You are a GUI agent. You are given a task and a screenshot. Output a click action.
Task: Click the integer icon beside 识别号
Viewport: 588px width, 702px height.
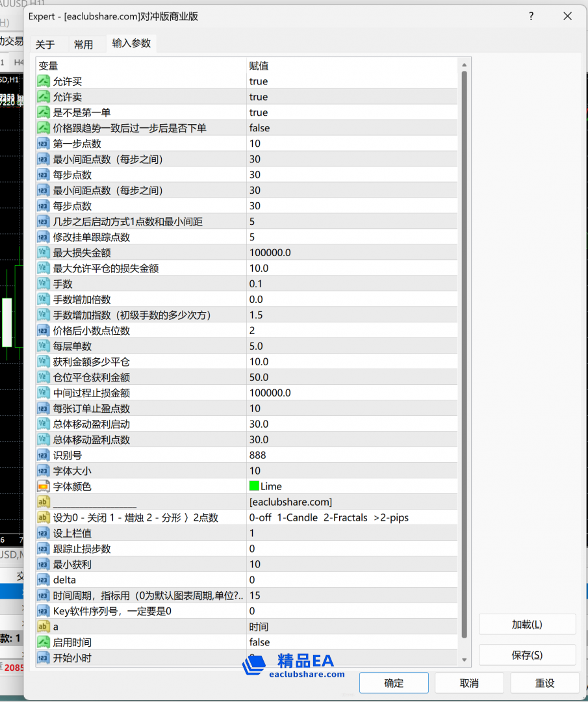44,455
